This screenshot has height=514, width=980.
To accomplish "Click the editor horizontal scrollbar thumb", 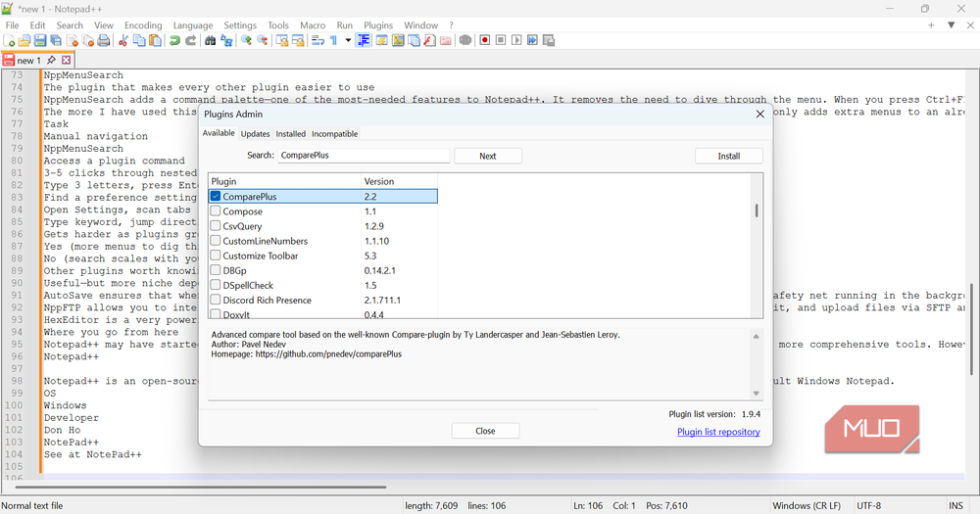I will click(x=201, y=487).
